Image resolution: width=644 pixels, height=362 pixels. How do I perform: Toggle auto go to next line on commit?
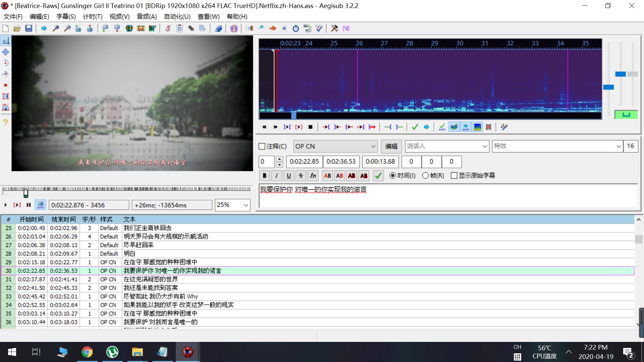tap(454, 127)
